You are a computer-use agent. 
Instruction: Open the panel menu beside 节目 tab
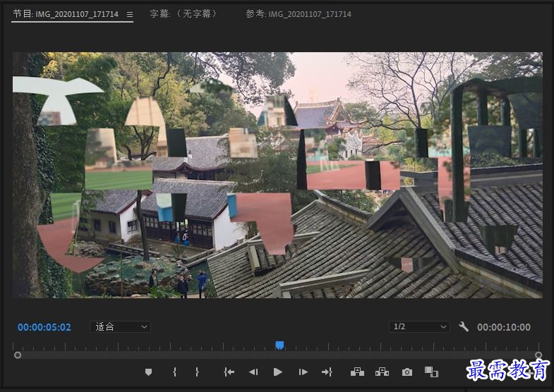tap(130, 15)
